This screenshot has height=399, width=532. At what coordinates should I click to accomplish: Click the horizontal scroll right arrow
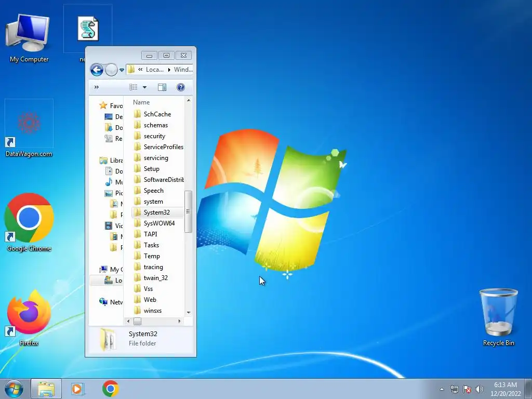(179, 321)
